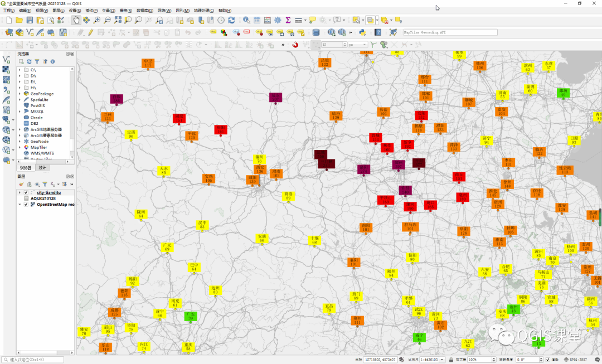Expand the city-tianditu layer legend
This screenshot has height=364, width=602.
point(20,192)
